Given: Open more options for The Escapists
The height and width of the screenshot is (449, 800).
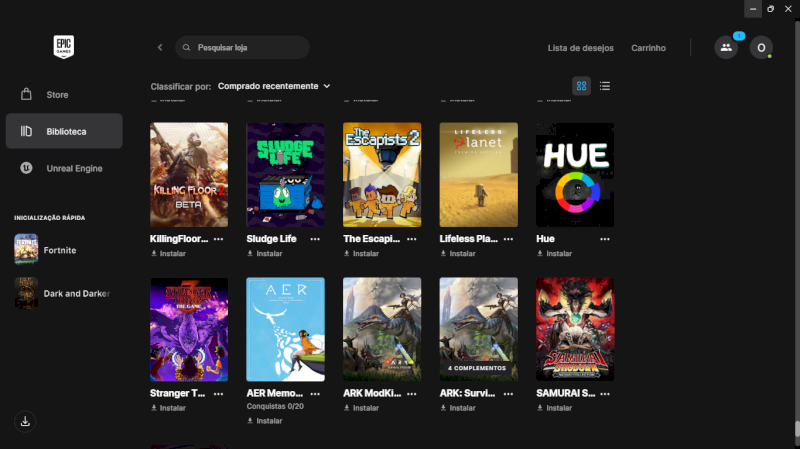Looking at the screenshot, I should [412, 239].
